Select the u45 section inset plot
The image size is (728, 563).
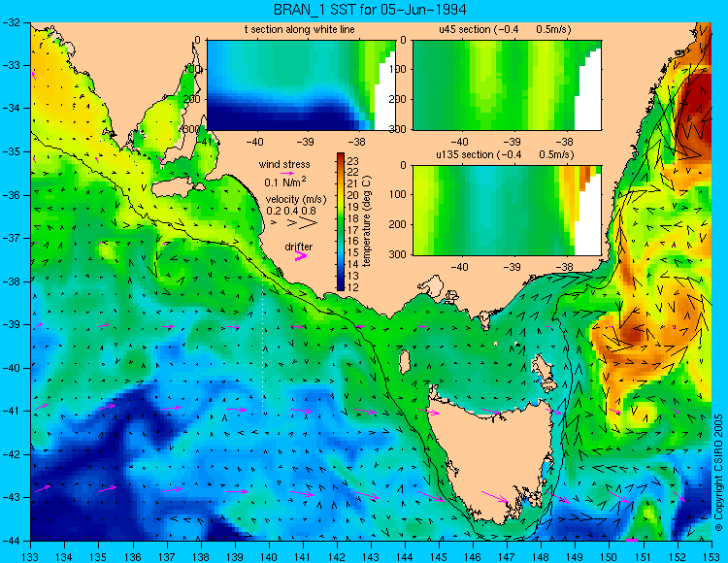507,85
